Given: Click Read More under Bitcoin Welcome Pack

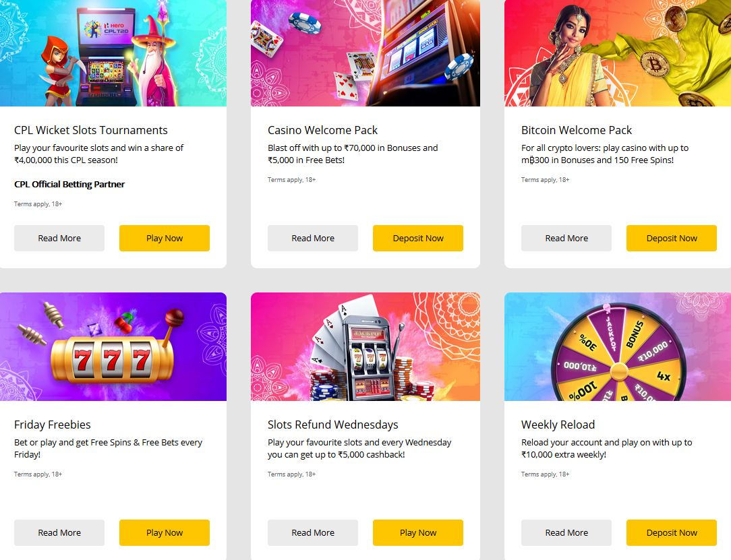Looking at the screenshot, I should 566,238.
